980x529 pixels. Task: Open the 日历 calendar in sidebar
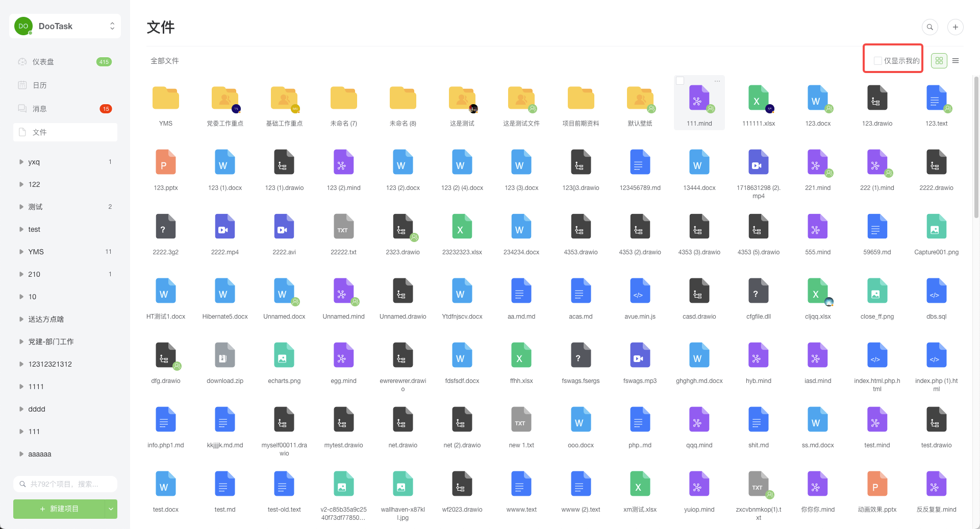coord(40,85)
